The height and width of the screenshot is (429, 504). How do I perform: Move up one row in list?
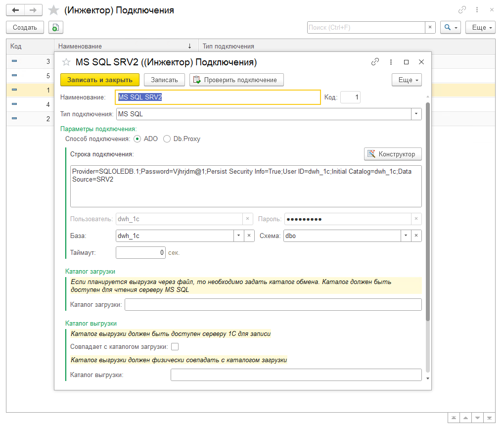click(465, 418)
